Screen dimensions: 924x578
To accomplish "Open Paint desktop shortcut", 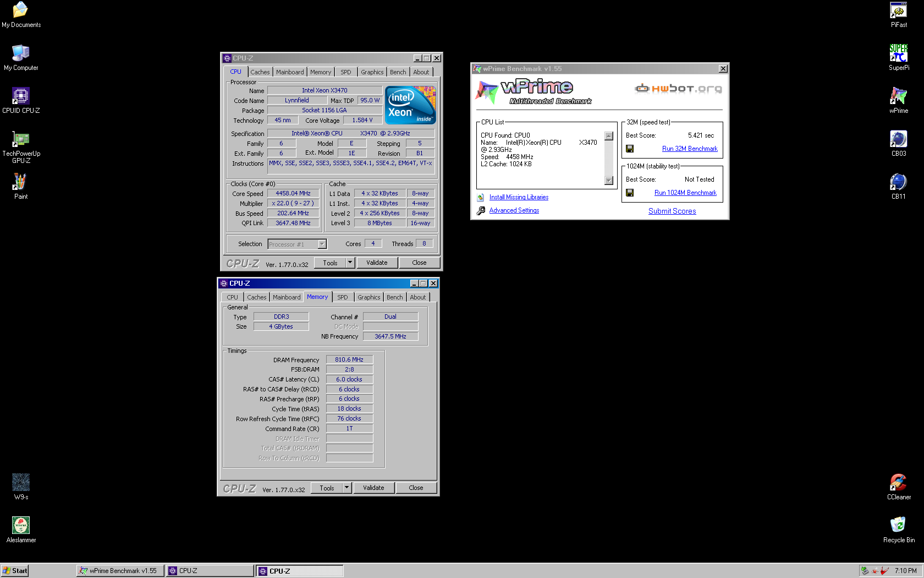I will pyautogui.click(x=21, y=187).
